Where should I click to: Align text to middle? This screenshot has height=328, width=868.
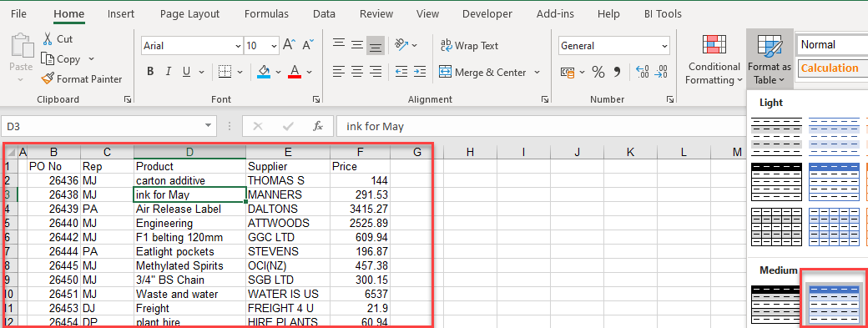click(357, 45)
